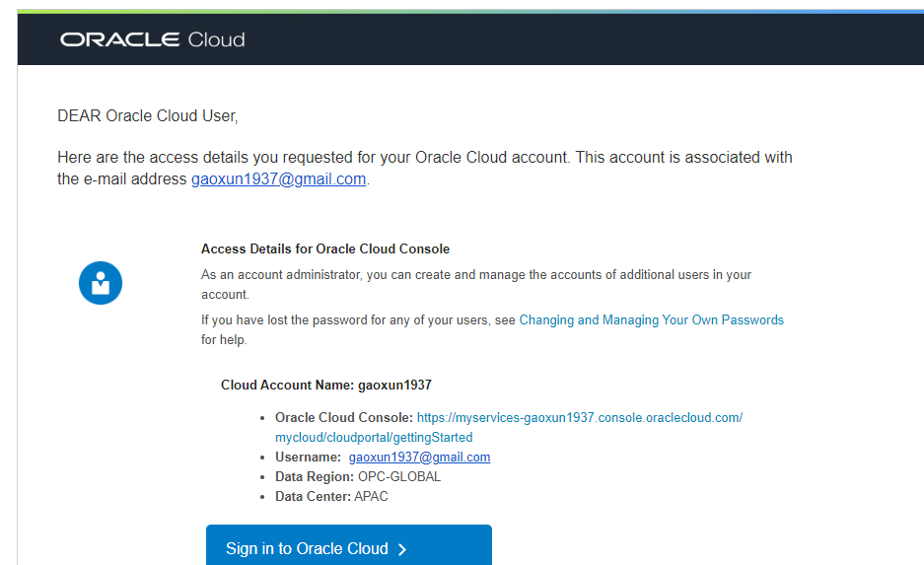
Task: Click the Oracle Cloud logo in header
Action: pos(153,39)
